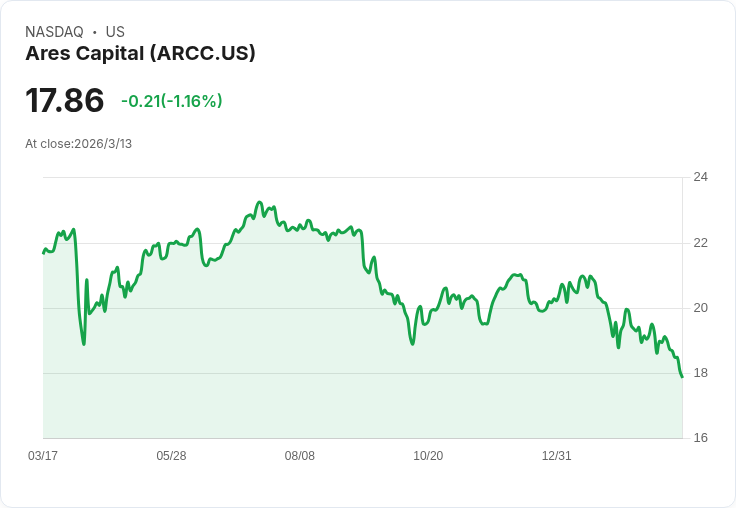Image resolution: width=736 pixels, height=508 pixels.
Task: Select the 22 y-axis label
Action: [x=700, y=243]
